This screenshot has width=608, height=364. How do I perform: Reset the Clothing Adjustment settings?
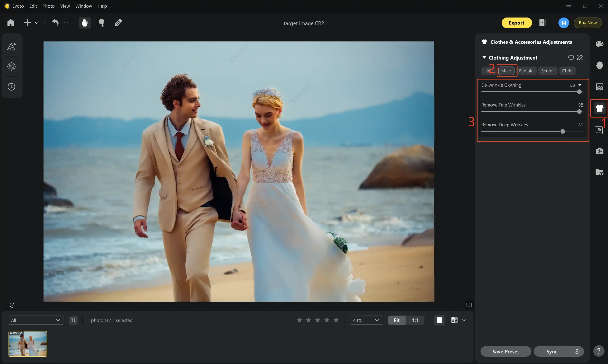(570, 57)
